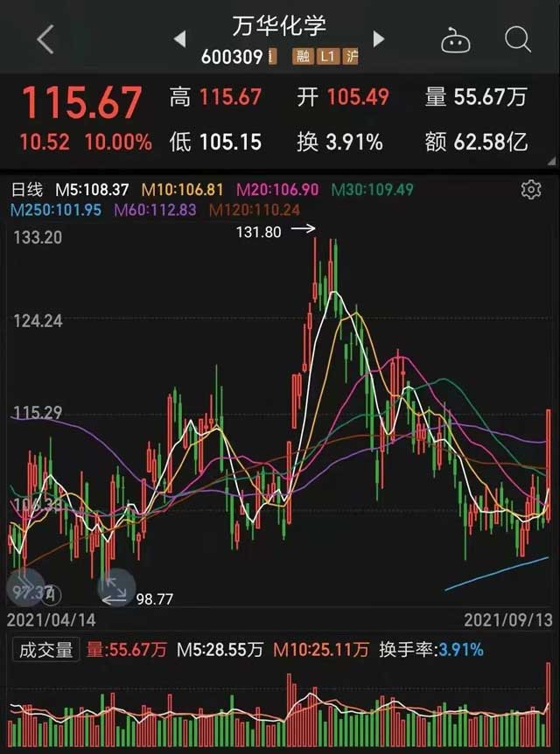
Task: Expand the quote details corner triangle
Action: click(551, 161)
